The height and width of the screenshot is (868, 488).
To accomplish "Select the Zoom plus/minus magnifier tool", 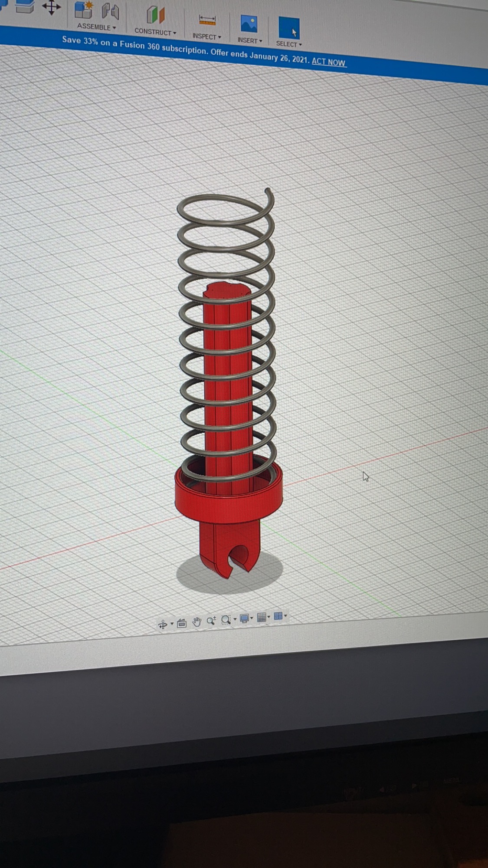I will tap(211, 621).
